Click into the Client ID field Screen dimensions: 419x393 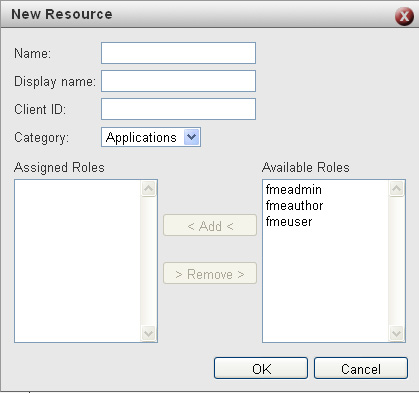click(x=178, y=109)
